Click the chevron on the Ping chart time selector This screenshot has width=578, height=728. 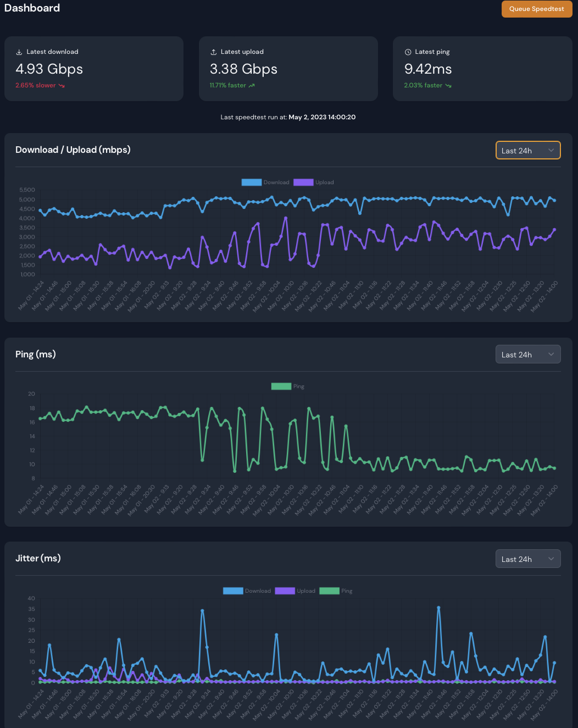(x=551, y=354)
